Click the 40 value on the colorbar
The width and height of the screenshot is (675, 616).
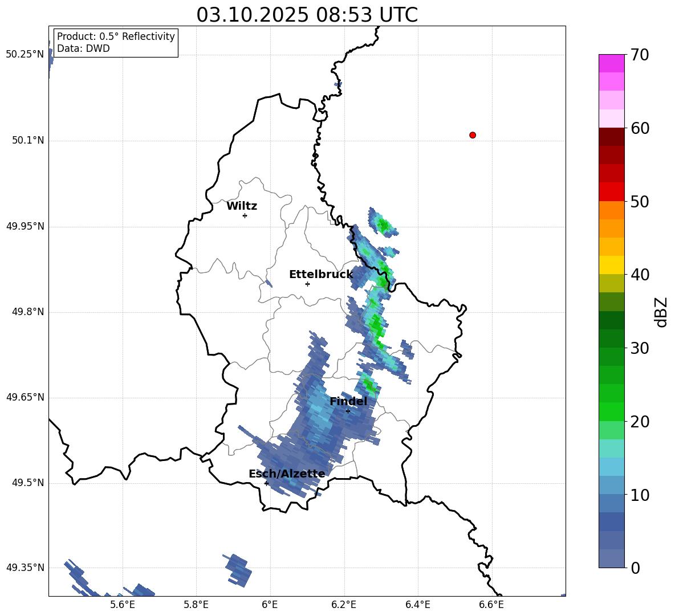pos(640,275)
